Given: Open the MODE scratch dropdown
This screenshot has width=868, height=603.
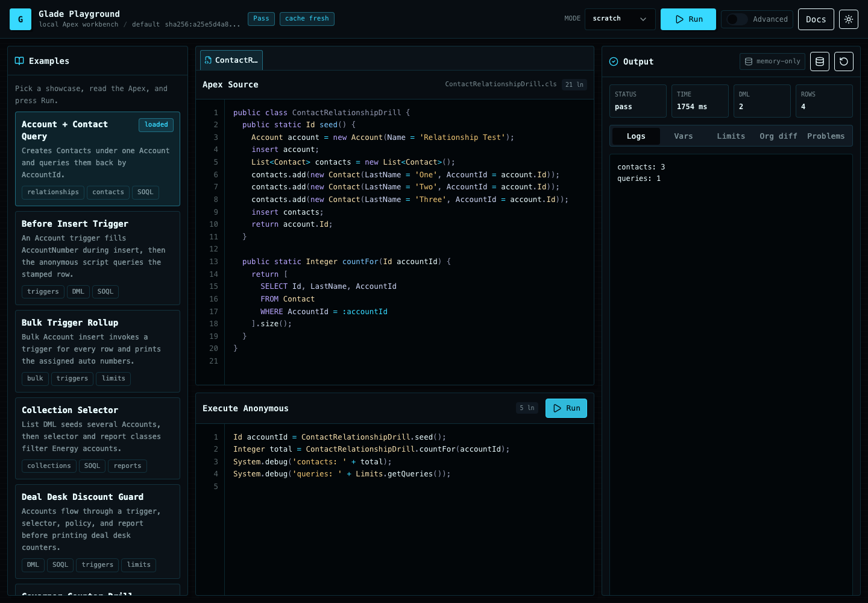Looking at the screenshot, I should pyautogui.click(x=620, y=19).
